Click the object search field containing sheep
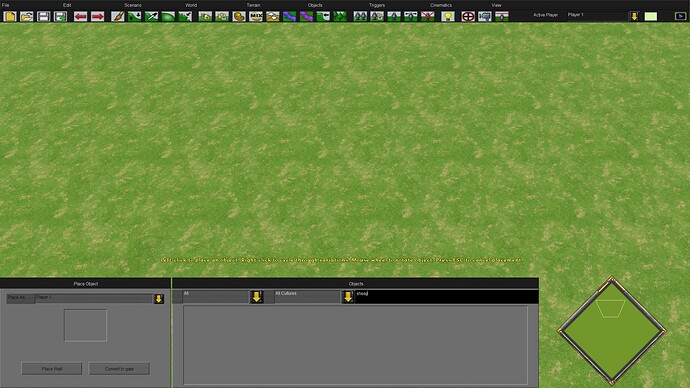 (x=446, y=296)
